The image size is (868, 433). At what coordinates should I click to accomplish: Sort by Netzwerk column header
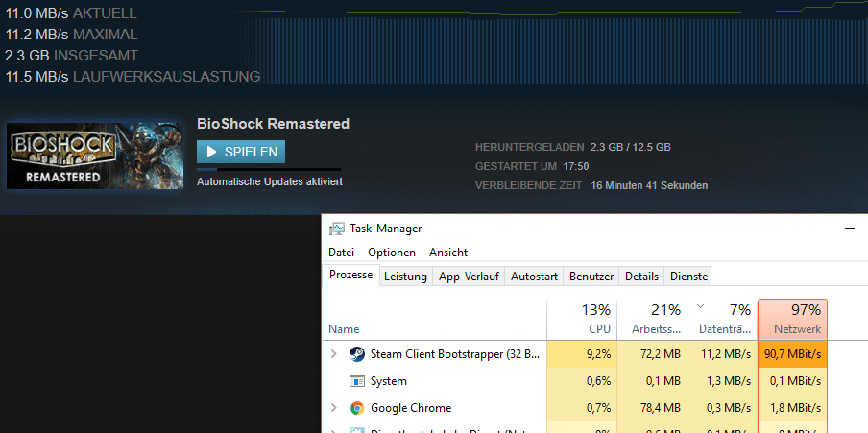click(793, 320)
